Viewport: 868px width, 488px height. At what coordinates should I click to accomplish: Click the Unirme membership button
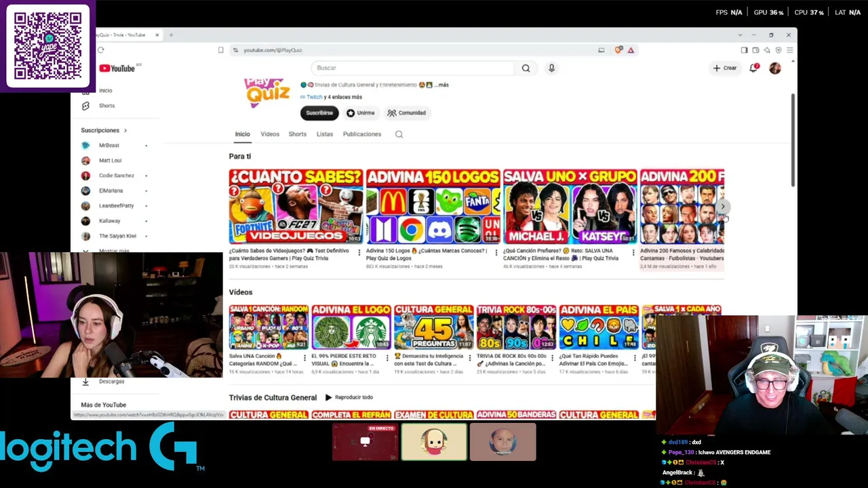[360, 113]
